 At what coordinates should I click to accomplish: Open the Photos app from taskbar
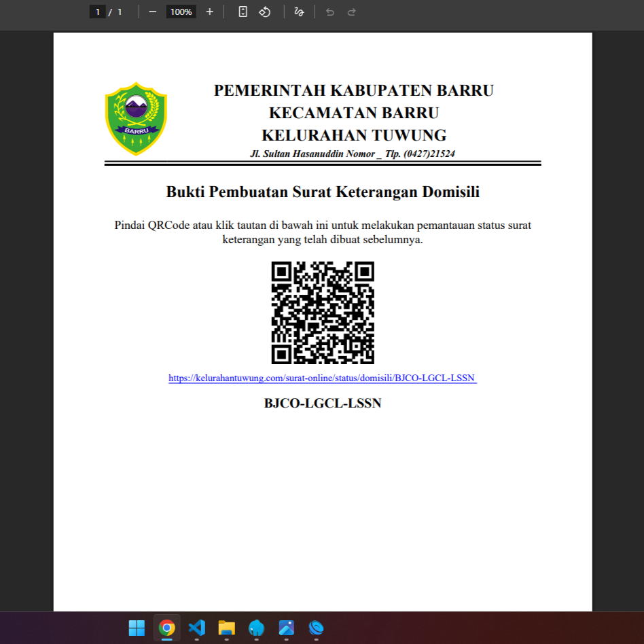286,628
